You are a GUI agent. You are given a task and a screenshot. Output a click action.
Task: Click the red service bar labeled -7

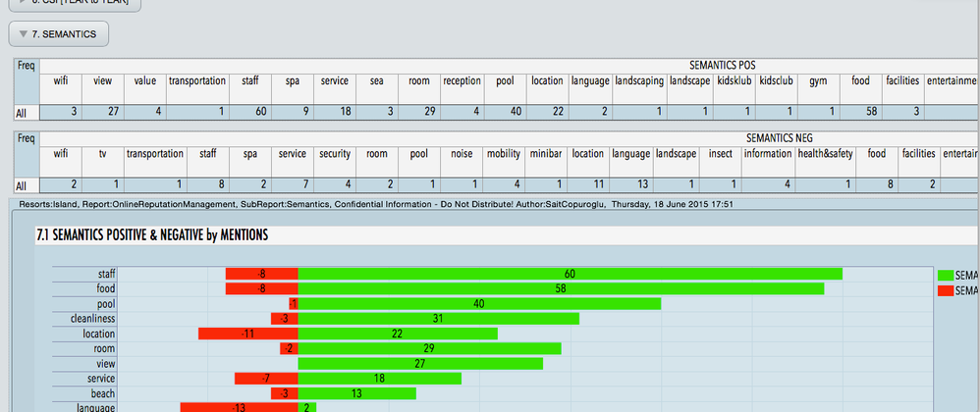click(x=266, y=379)
